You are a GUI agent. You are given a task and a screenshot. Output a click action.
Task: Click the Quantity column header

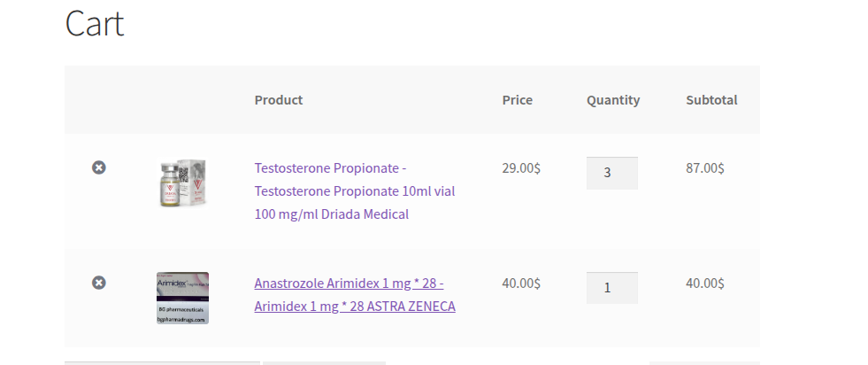613,100
